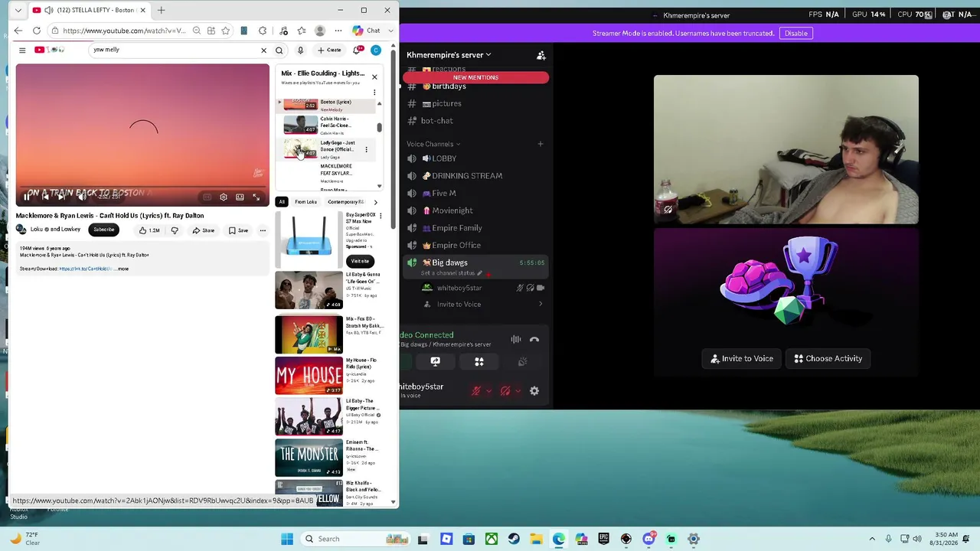Image resolution: width=980 pixels, height=551 pixels.
Task: Like the Can't Hold Us video
Action: point(149,230)
